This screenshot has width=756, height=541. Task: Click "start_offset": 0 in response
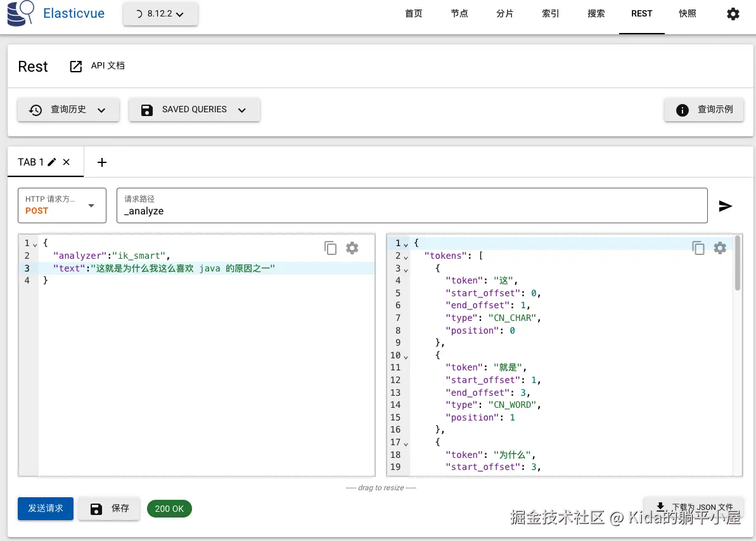(x=493, y=294)
